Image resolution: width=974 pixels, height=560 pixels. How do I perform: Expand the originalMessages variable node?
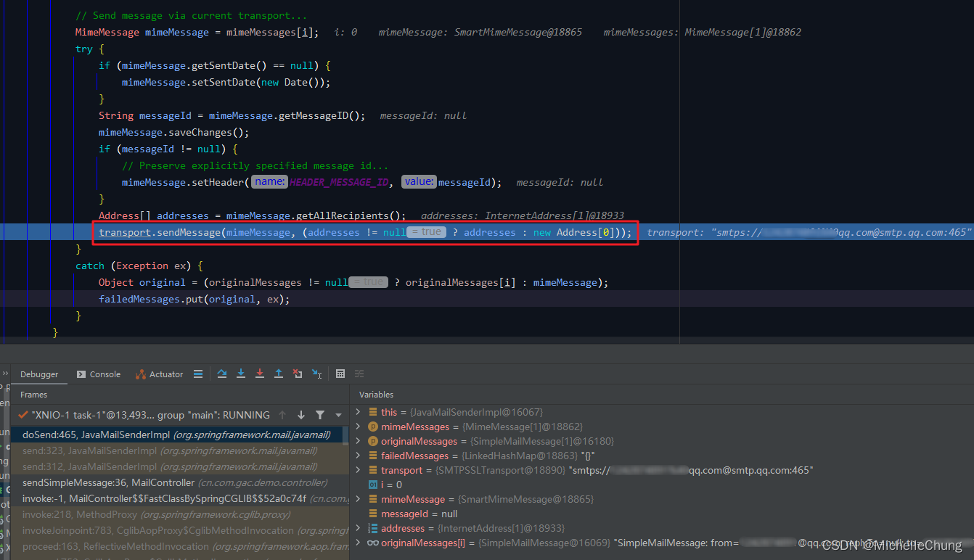coord(358,441)
